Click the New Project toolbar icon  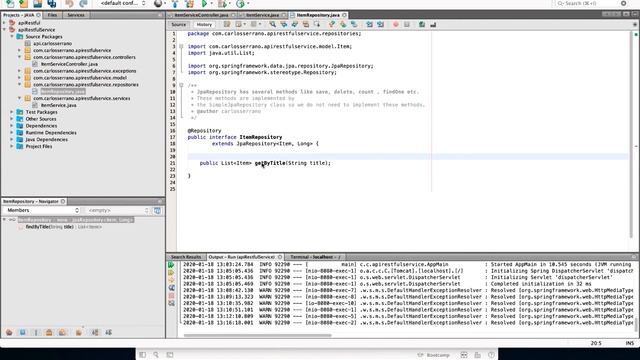[23, 4]
